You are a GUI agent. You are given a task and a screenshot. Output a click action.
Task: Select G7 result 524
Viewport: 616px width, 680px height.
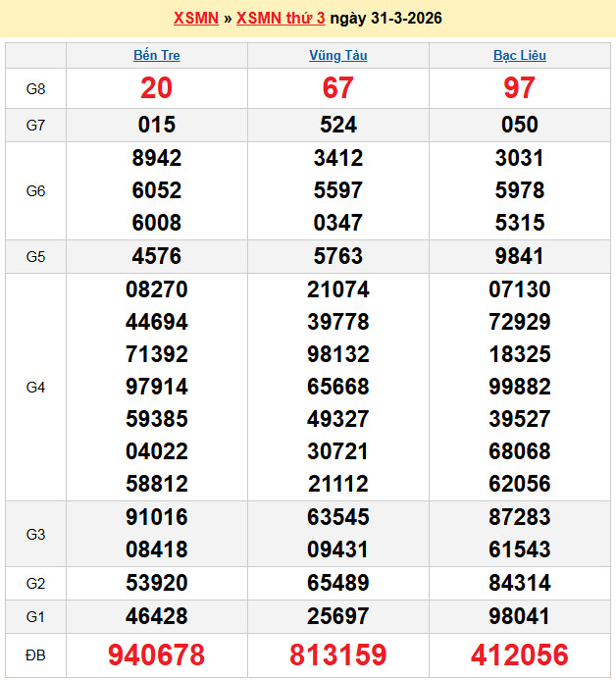pyautogui.click(x=337, y=125)
